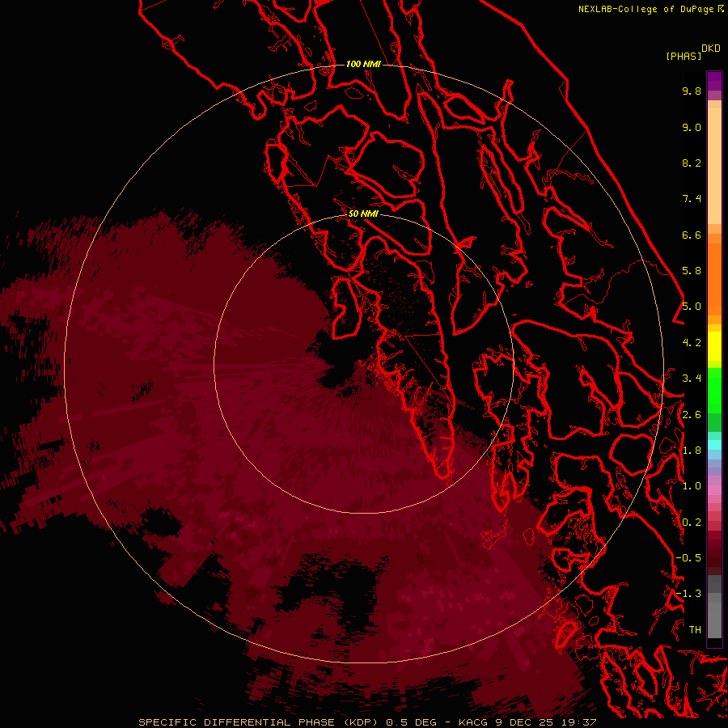Click the 5.0 legend value
Viewport: 728px width, 728px height.
pos(692,307)
